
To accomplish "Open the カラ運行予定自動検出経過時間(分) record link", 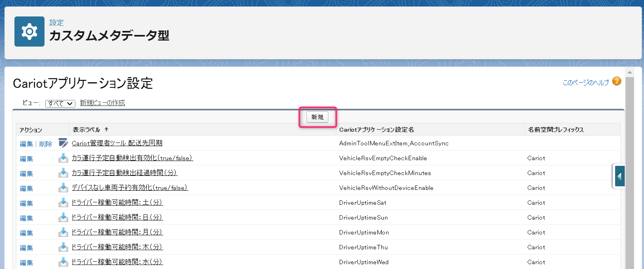I will pos(124,173).
